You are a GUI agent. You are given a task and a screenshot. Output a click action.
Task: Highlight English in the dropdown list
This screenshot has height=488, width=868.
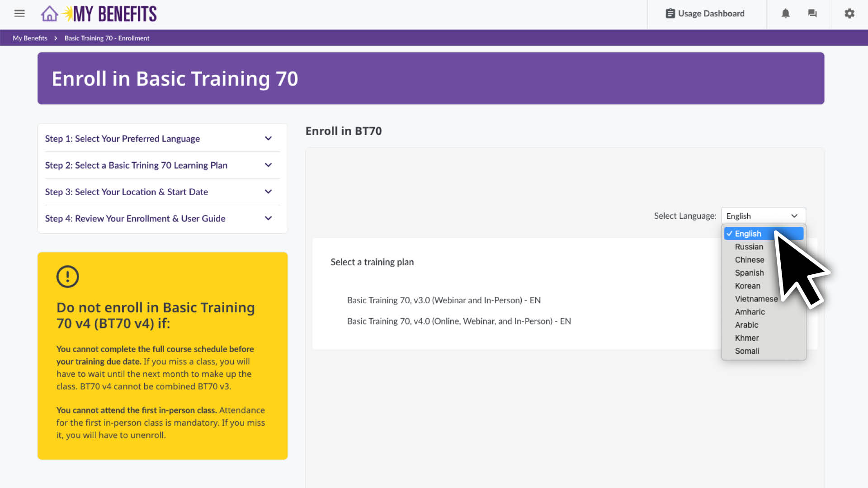click(x=748, y=234)
